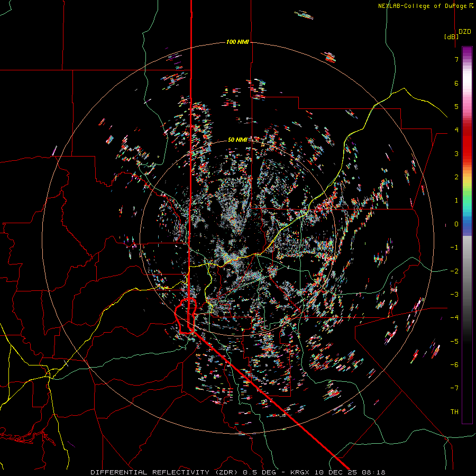The height and width of the screenshot is (476, 476).
Task: Click the 1 dB label on the legend
Action: click(456, 200)
